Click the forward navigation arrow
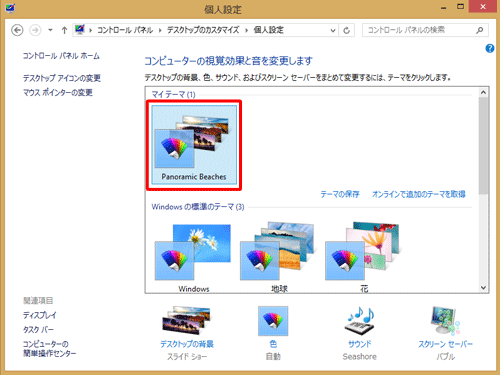 [x=35, y=30]
